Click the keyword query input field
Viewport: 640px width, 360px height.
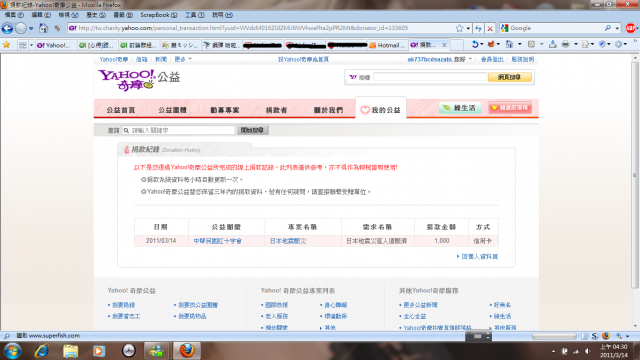click(178, 130)
